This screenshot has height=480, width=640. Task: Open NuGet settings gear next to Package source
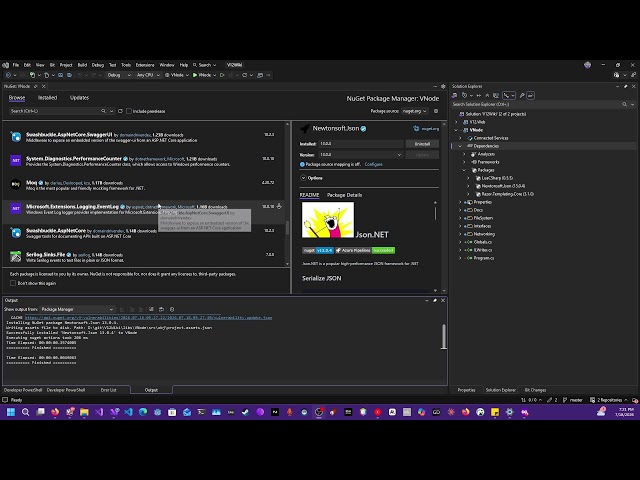[x=436, y=111]
